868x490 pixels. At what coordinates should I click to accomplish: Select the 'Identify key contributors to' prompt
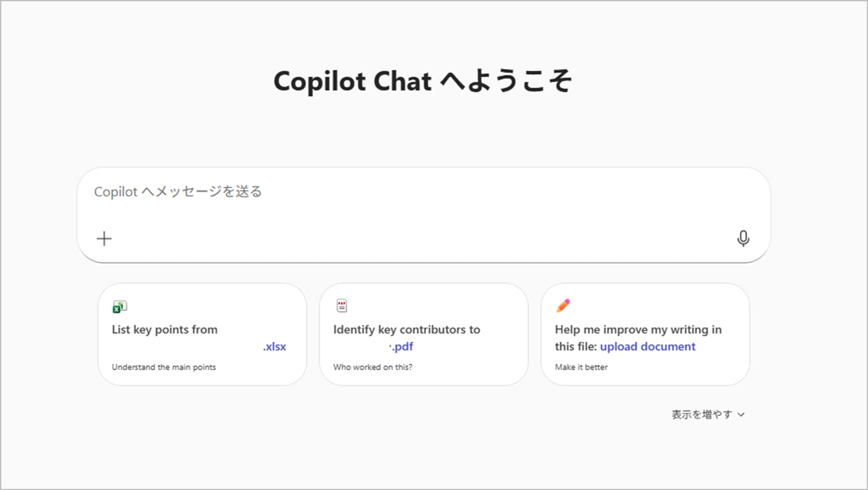pos(406,330)
